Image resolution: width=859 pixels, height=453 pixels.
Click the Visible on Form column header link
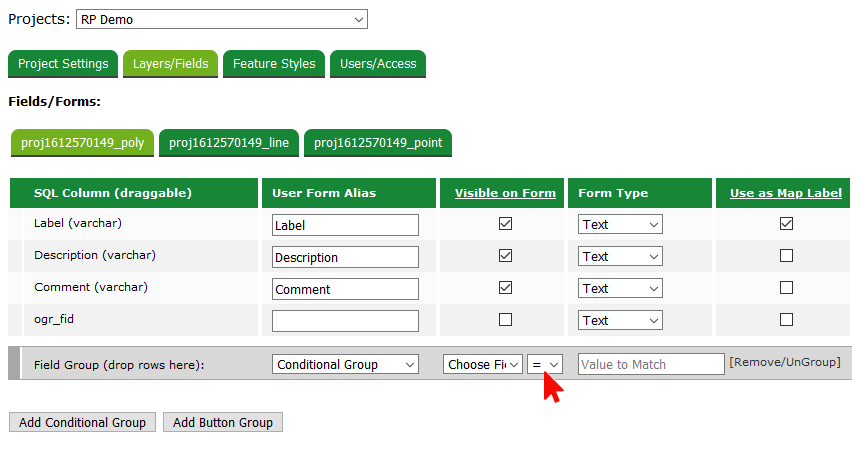click(x=505, y=193)
